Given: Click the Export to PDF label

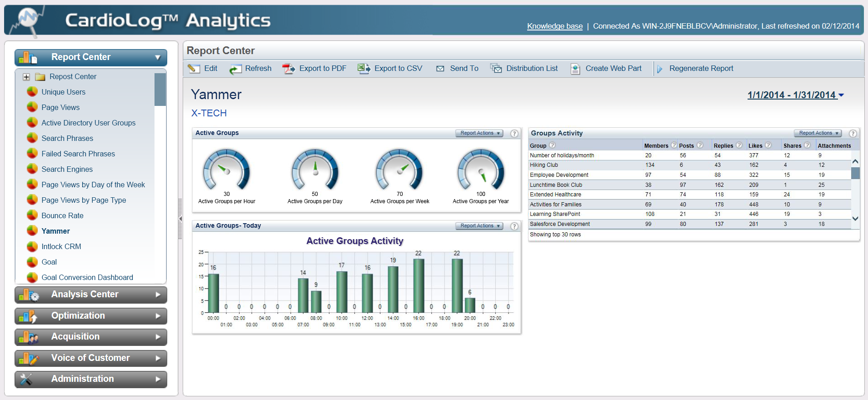Looking at the screenshot, I should [323, 69].
